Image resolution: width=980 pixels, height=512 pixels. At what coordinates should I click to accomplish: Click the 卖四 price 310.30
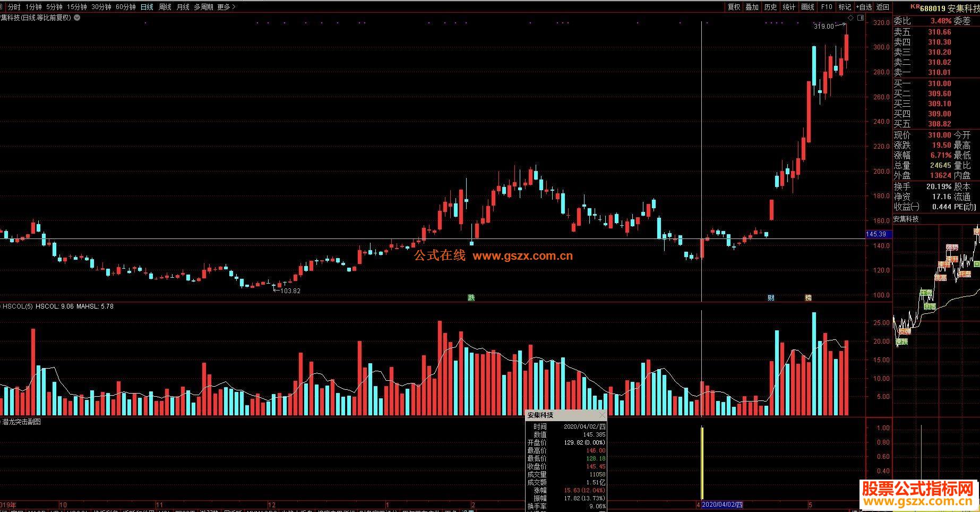pyautogui.click(x=939, y=42)
